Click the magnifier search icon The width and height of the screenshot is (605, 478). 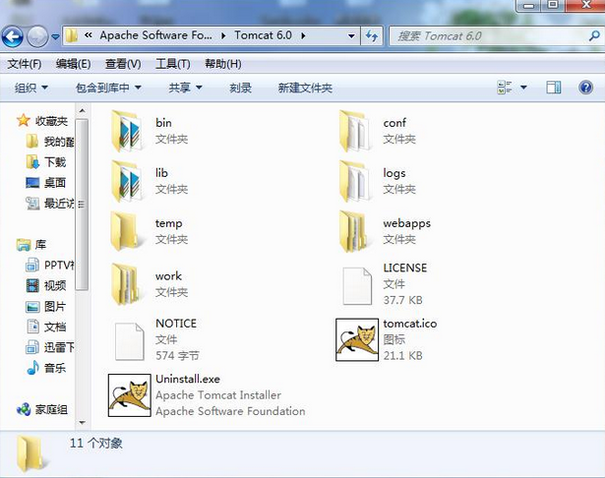click(x=594, y=36)
